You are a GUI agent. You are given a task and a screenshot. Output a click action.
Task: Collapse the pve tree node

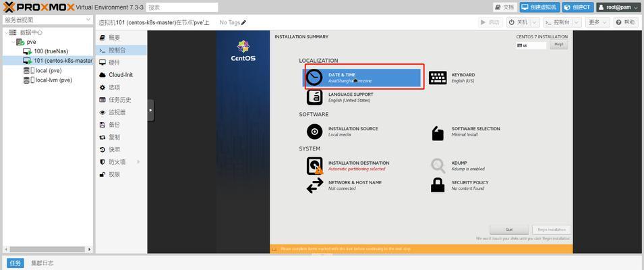tap(13, 42)
